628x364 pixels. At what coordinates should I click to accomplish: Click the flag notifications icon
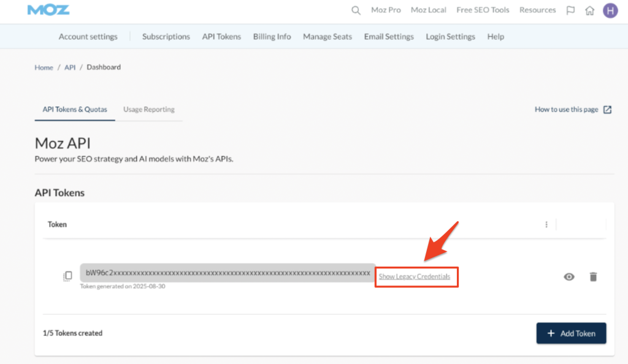coord(570,10)
